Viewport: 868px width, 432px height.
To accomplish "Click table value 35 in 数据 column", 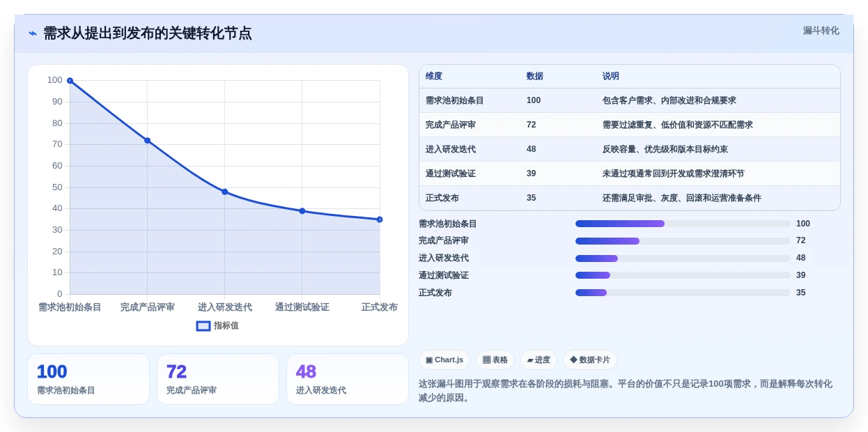I will 532,198.
